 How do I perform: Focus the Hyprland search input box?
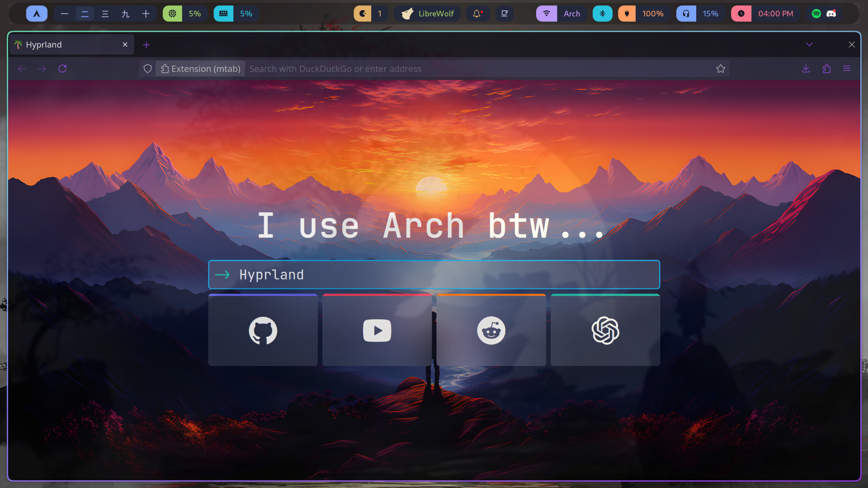pos(434,275)
